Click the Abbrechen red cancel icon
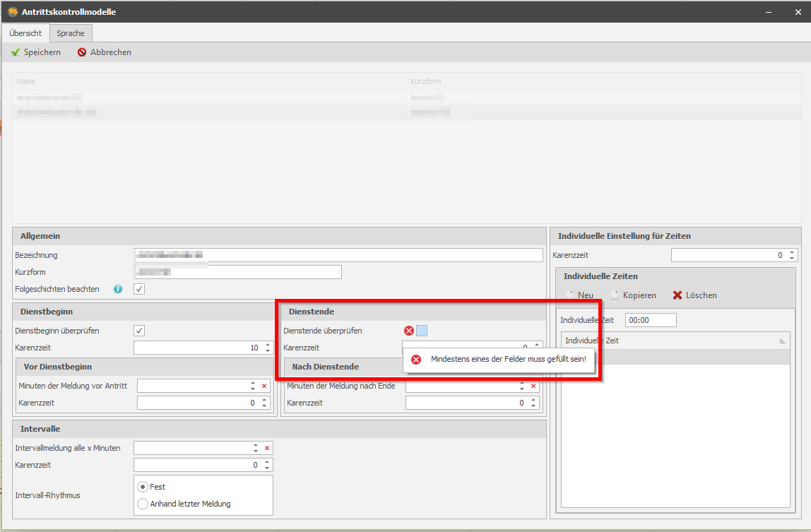Image resolution: width=811 pixels, height=532 pixels. point(82,52)
